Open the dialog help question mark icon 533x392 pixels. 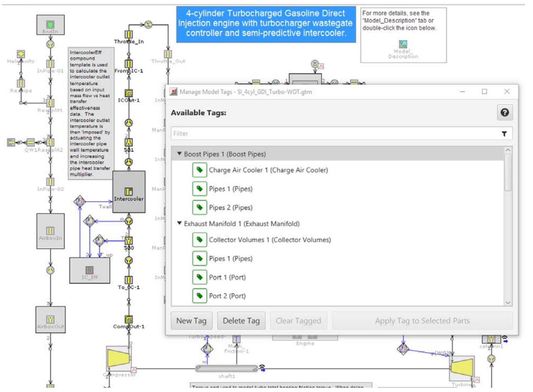click(x=505, y=112)
